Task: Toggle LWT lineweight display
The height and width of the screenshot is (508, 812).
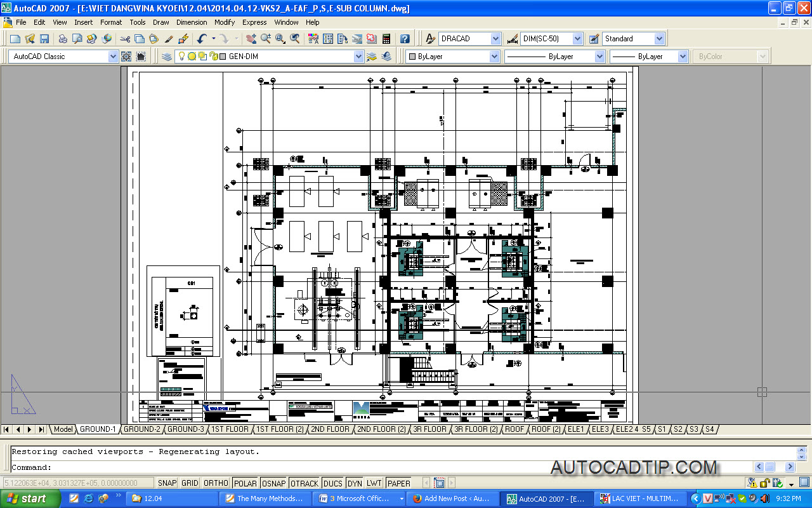Action: click(x=374, y=483)
